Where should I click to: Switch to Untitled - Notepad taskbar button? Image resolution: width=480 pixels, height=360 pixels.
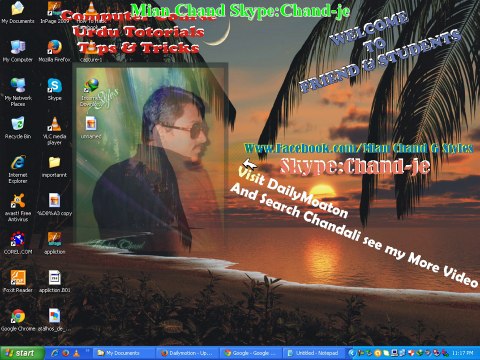click(313, 353)
